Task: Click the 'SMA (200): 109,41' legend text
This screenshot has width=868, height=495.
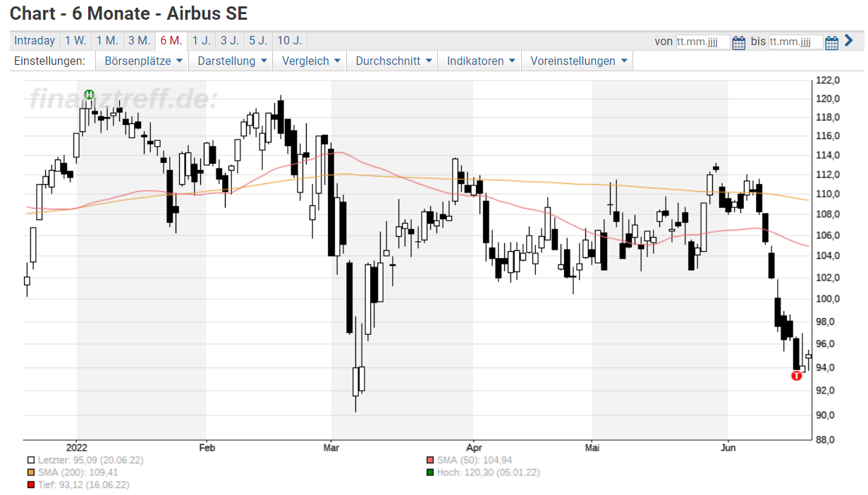Action: (78, 472)
